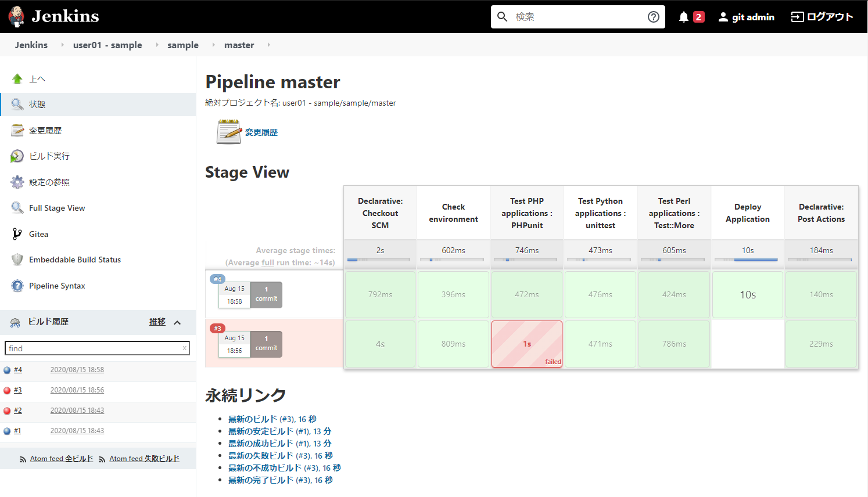Click the Full Stage View magnifier icon
Viewport: 868px width, 497px height.
(17, 208)
